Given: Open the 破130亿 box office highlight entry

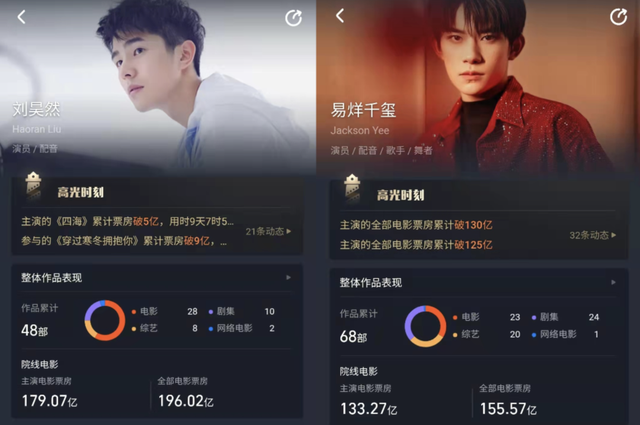Looking at the screenshot, I should 416,225.
